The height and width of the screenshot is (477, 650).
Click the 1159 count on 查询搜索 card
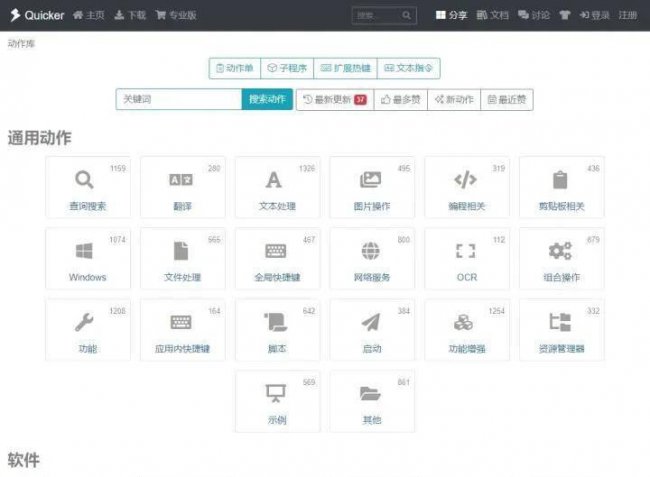(118, 168)
